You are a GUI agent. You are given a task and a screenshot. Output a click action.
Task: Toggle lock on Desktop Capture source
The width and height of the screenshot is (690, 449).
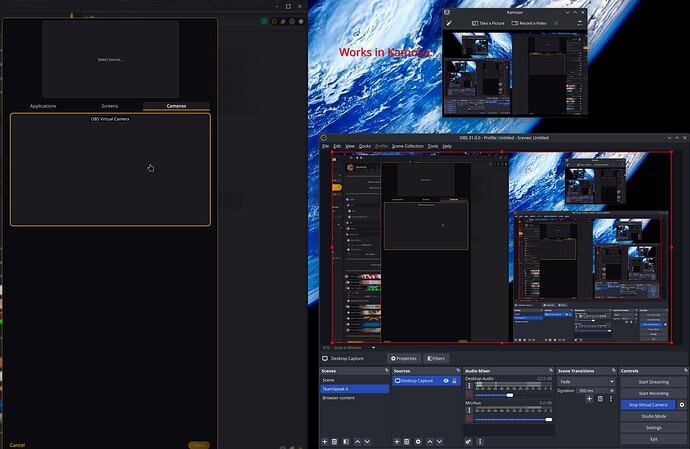point(454,381)
